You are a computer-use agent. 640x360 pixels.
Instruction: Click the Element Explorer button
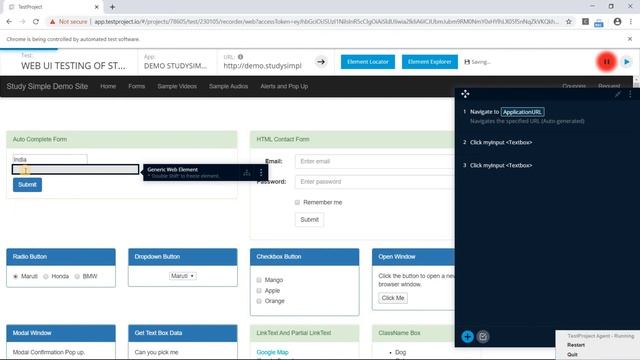point(430,62)
